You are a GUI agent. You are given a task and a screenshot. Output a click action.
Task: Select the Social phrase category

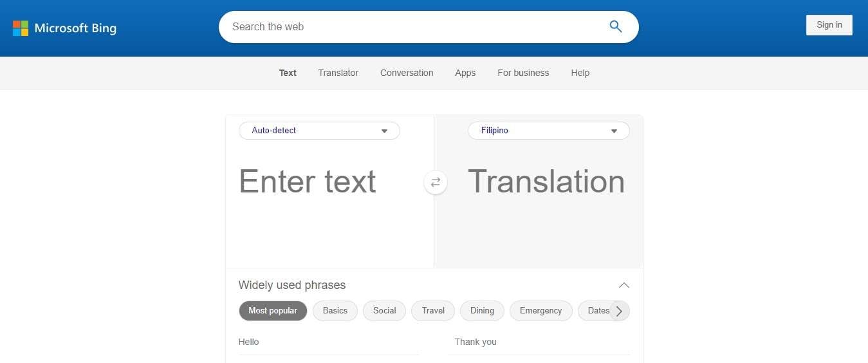[x=384, y=311]
